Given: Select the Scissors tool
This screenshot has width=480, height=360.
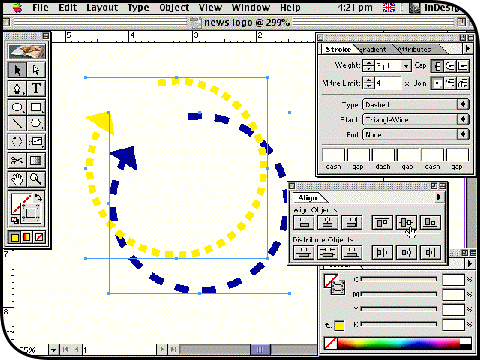Looking at the screenshot, I should click(x=17, y=161).
